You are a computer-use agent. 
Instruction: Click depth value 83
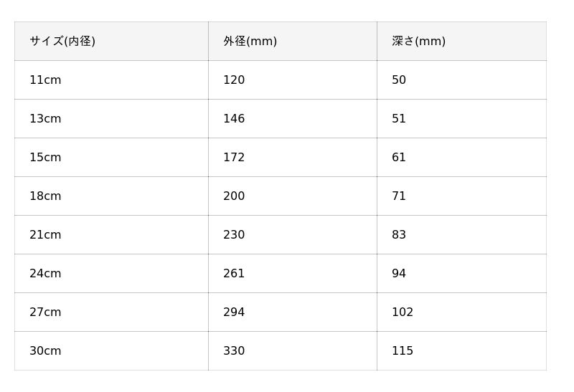point(399,235)
